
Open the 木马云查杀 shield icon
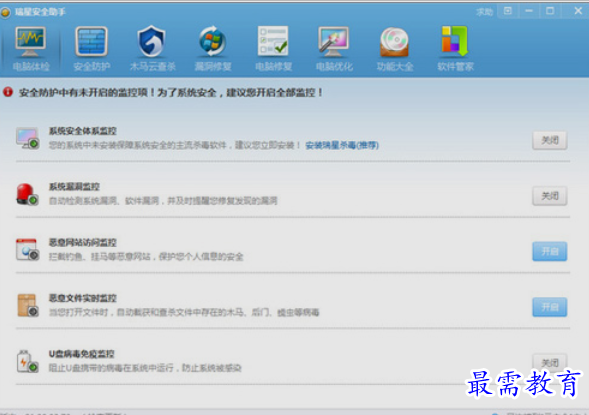click(x=152, y=41)
